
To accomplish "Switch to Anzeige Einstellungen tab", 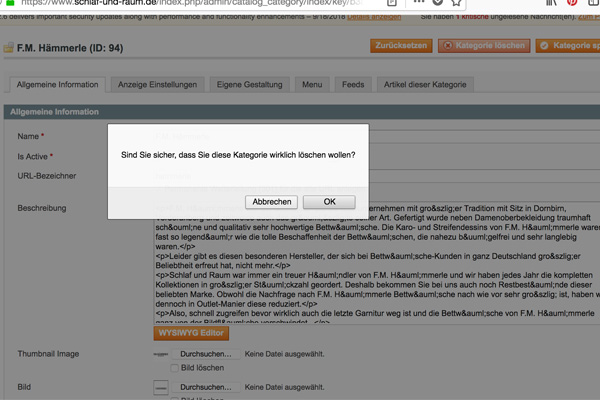I will 155,86.
